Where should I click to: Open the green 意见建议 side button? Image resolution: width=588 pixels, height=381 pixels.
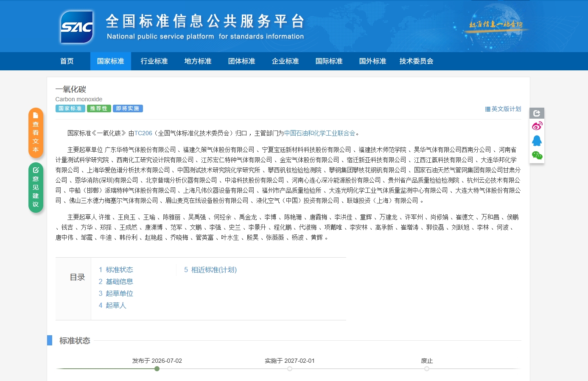tap(36, 187)
